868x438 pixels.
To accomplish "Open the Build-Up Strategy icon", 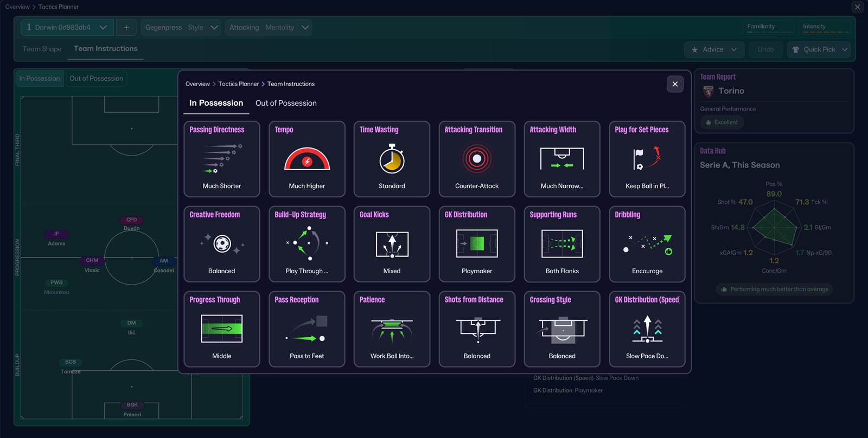I will (x=307, y=244).
